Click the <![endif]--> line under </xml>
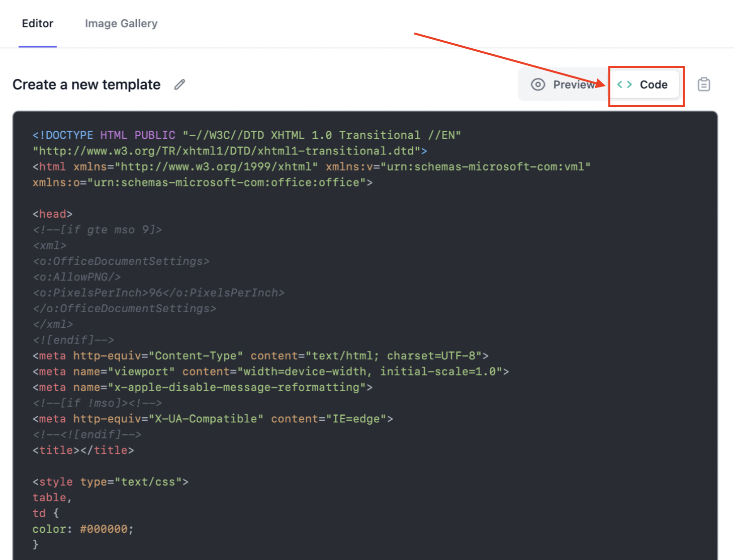 pos(73,340)
